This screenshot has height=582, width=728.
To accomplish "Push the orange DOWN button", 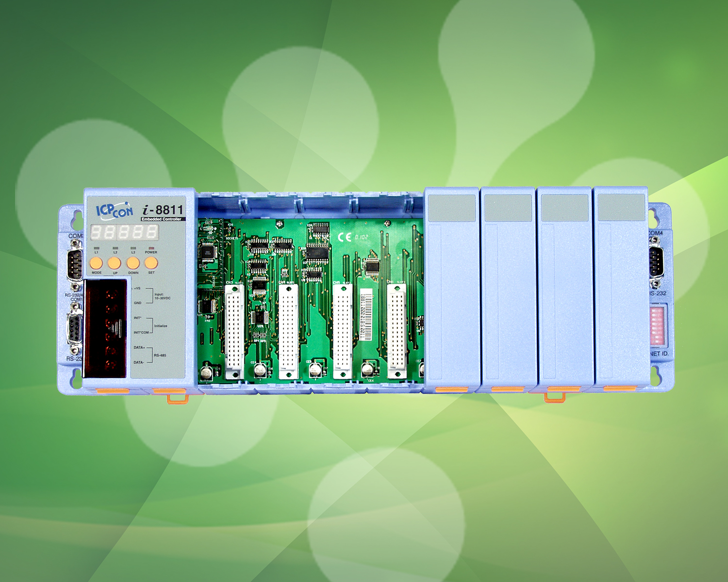I will 133,263.
